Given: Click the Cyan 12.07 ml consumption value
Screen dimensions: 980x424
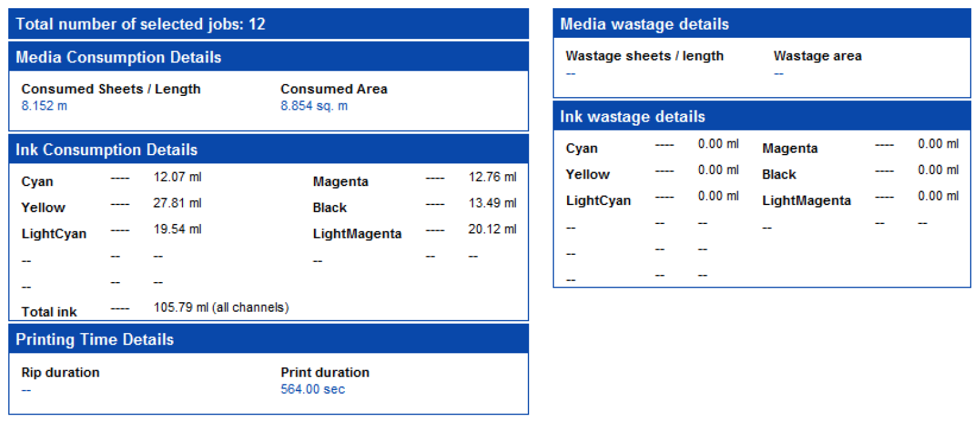Looking at the screenshot, I should click(x=177, y=177).
